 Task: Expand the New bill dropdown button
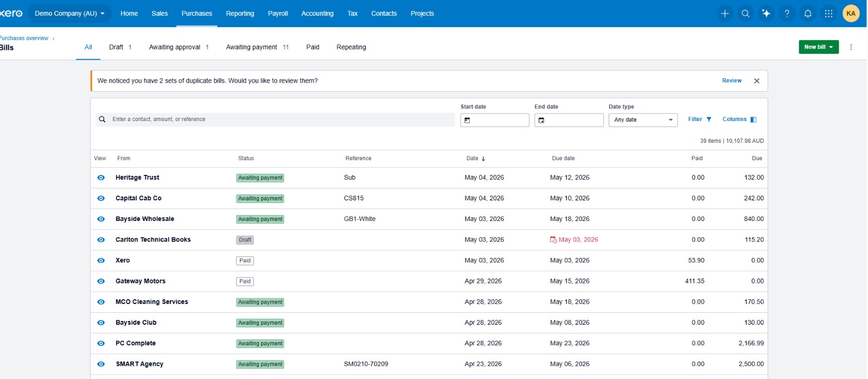tap(819, 47)
